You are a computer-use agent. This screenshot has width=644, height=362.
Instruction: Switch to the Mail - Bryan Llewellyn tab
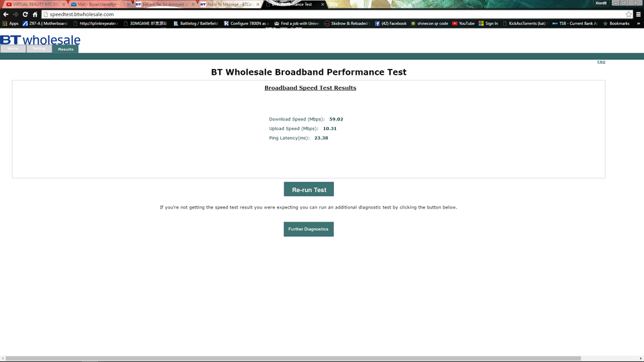pyautogui.click(x=99, y=4)
